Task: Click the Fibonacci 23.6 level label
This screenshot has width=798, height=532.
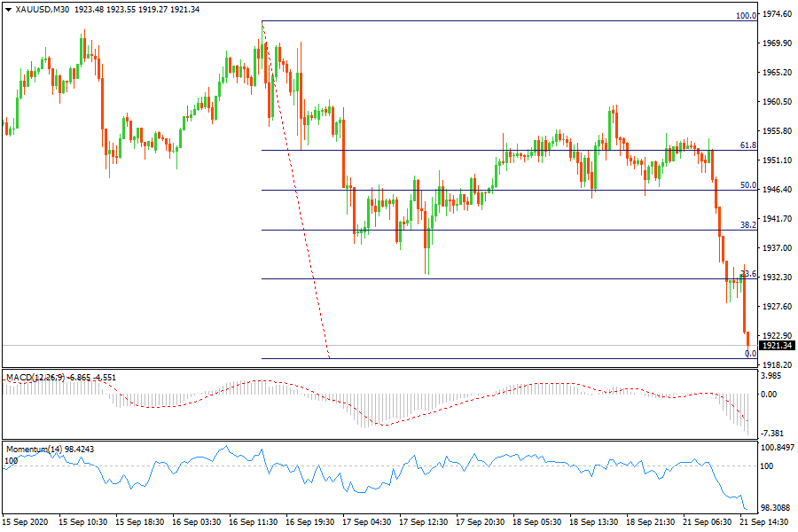Action: pos(747,274)
